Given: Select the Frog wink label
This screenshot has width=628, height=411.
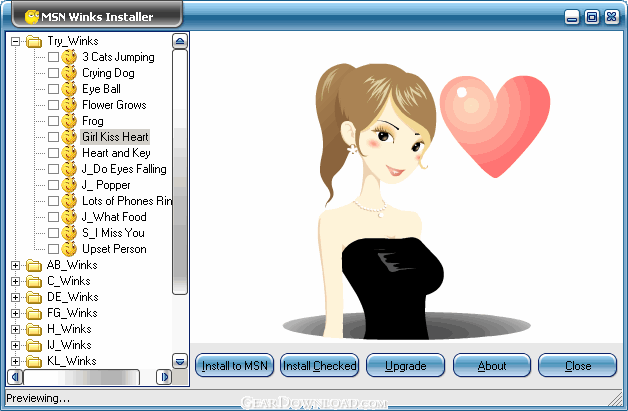Looking at the screenshot, I should pos(93,121).
